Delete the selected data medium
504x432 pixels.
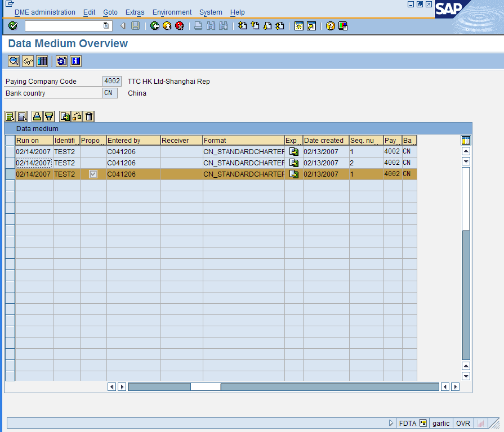[x=88, y=116]
